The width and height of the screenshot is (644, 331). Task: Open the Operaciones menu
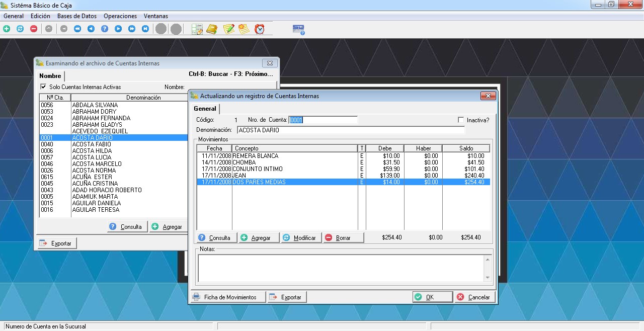click(120, 16)
